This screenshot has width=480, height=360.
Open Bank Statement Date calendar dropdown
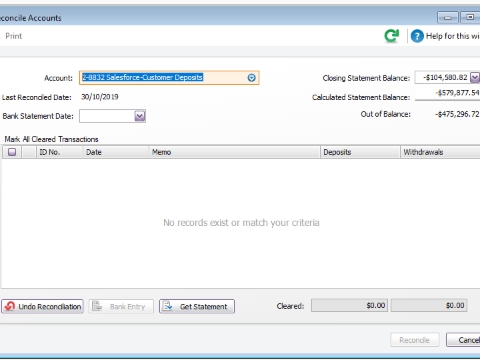(140, 116)
